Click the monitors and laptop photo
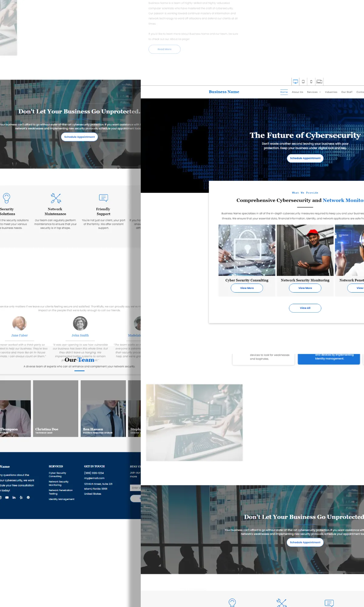This screenshot has height=607, width=364. pyautogui.click(x=194, y=422)
